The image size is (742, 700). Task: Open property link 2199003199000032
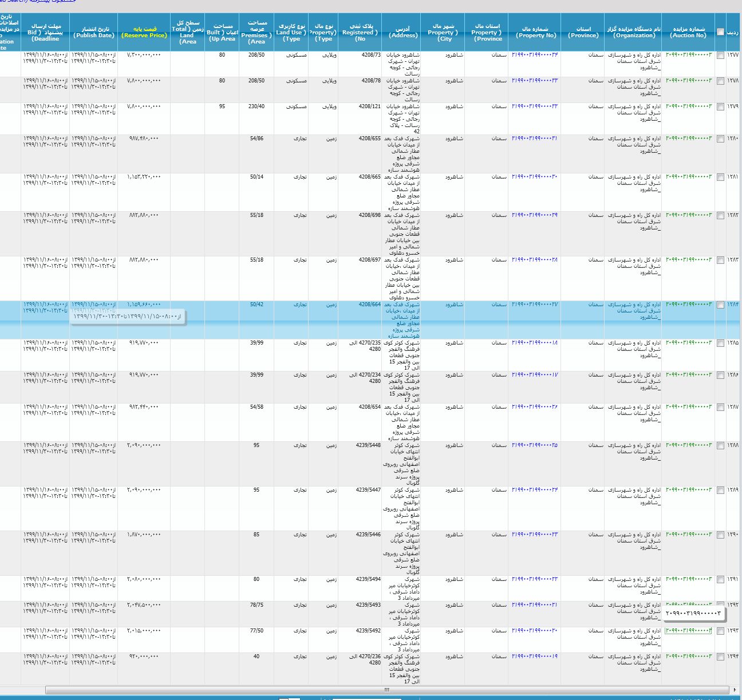pos(535,106)
